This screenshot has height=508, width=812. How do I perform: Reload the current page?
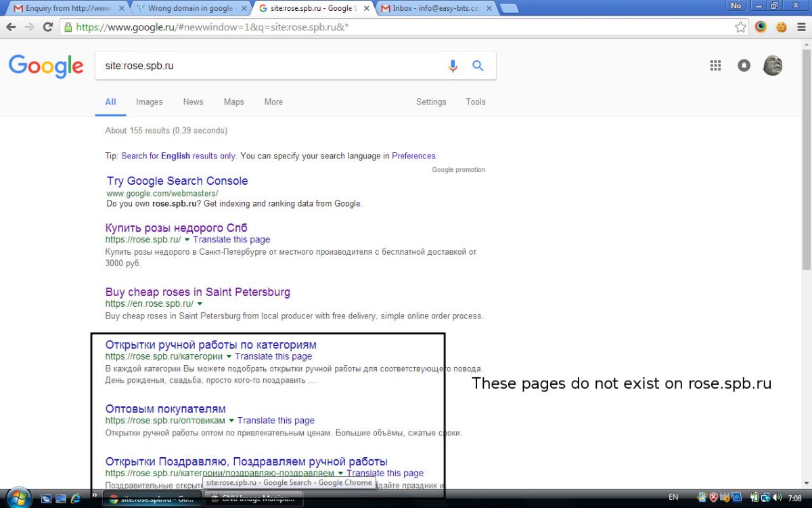click(47, 27)
